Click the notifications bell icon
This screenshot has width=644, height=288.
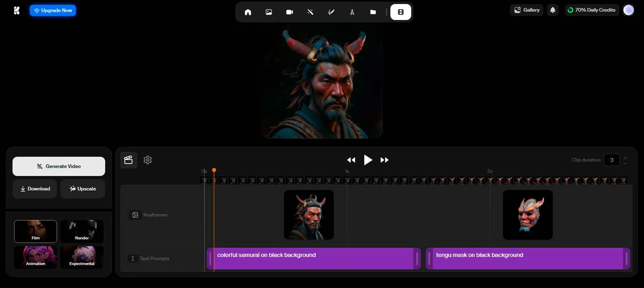(553, 10)
